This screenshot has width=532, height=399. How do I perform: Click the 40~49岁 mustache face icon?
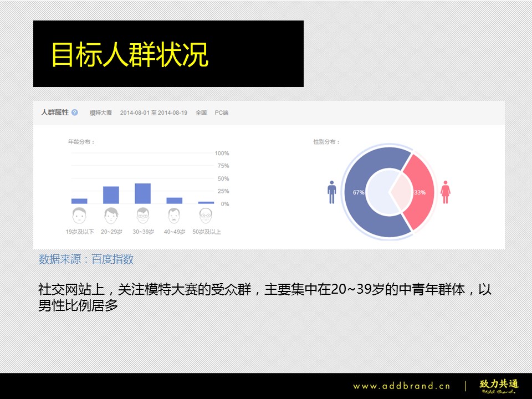(x=174, y=216)
